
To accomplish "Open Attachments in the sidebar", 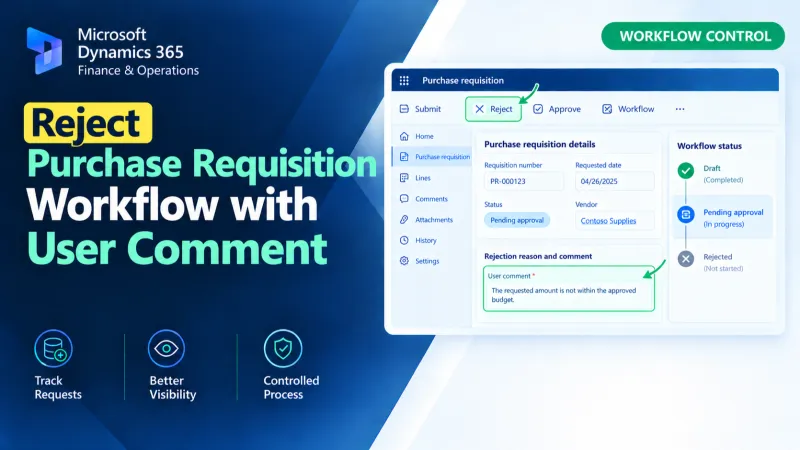I will [426, 219].
